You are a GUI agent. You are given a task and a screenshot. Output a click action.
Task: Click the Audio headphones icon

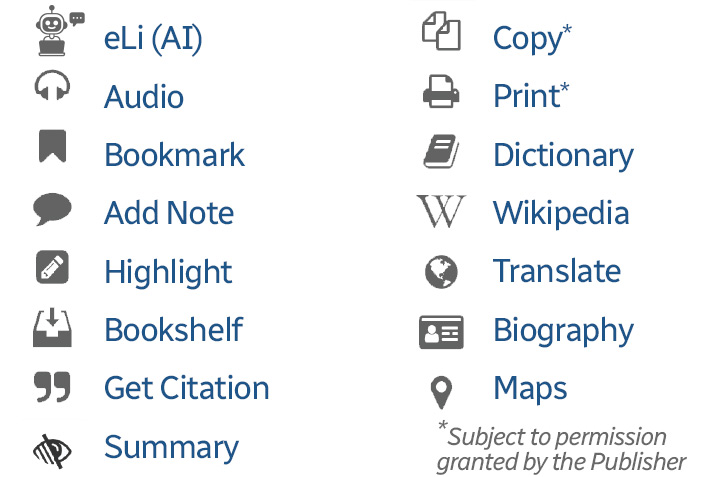pos(53,85)
